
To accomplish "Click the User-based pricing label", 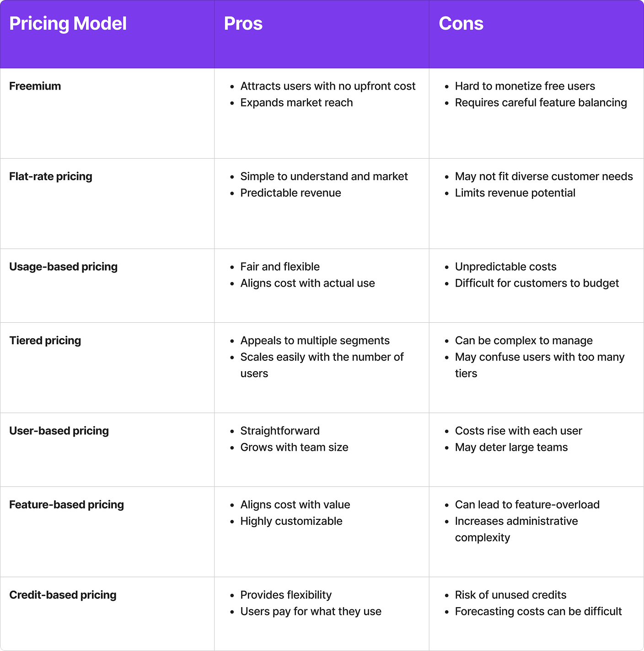I will pyautogui.click(x=59, y=431).
